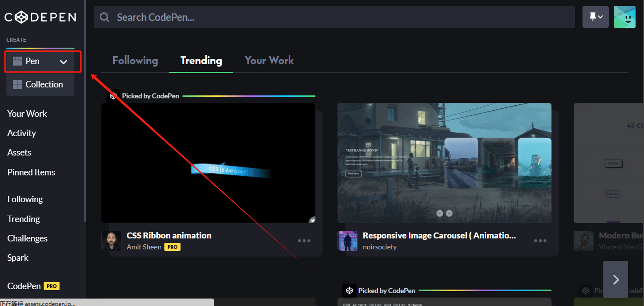The image size is (644, 306).
Task: Click the pin icon near your avatar
Action: (592, 16)
